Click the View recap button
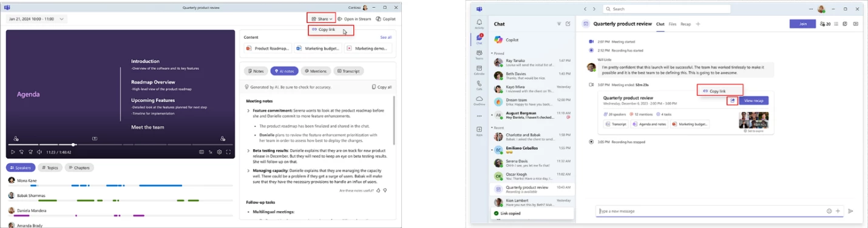This screenshot has height=228, width=868. 754,101
